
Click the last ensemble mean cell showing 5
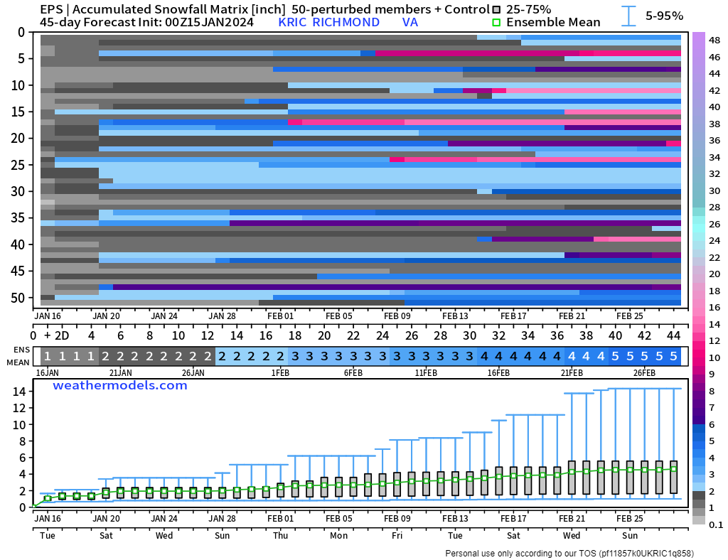(674, 356)
